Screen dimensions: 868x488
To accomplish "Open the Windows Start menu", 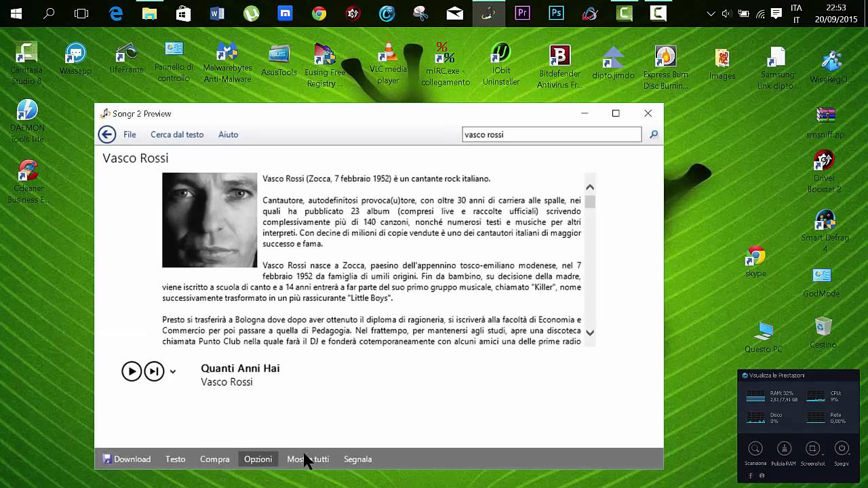I will coord(16,14).
